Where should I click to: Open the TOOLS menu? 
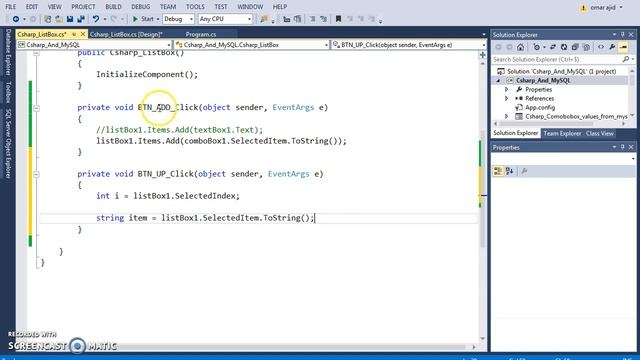pyautogui.click(x=195, y=7)
